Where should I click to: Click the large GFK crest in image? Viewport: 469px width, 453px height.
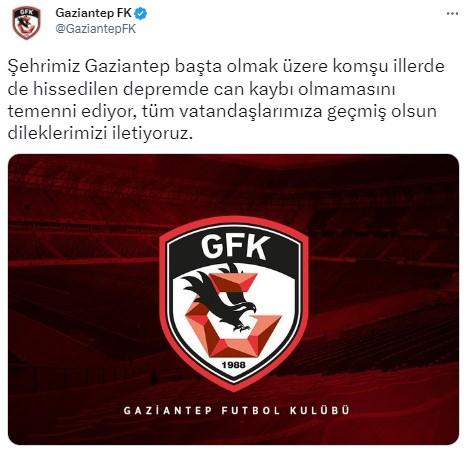click(x=234, y=302)
